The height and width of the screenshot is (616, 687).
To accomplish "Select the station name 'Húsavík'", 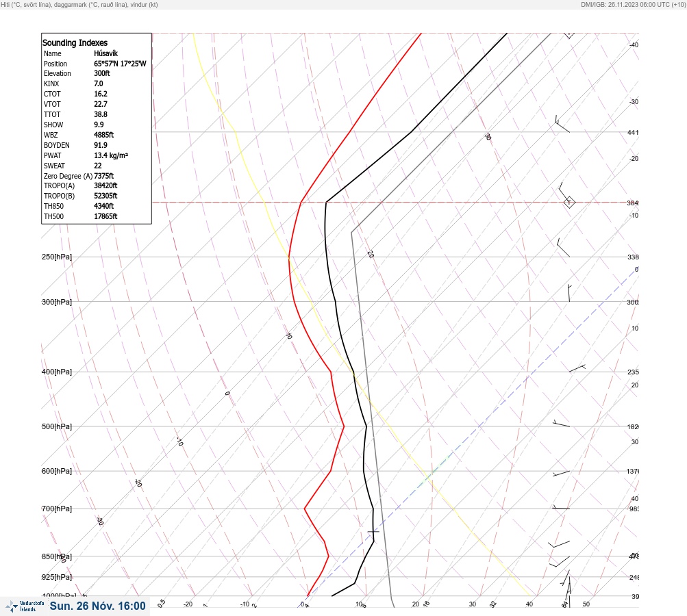I will (x=106, y=53).
